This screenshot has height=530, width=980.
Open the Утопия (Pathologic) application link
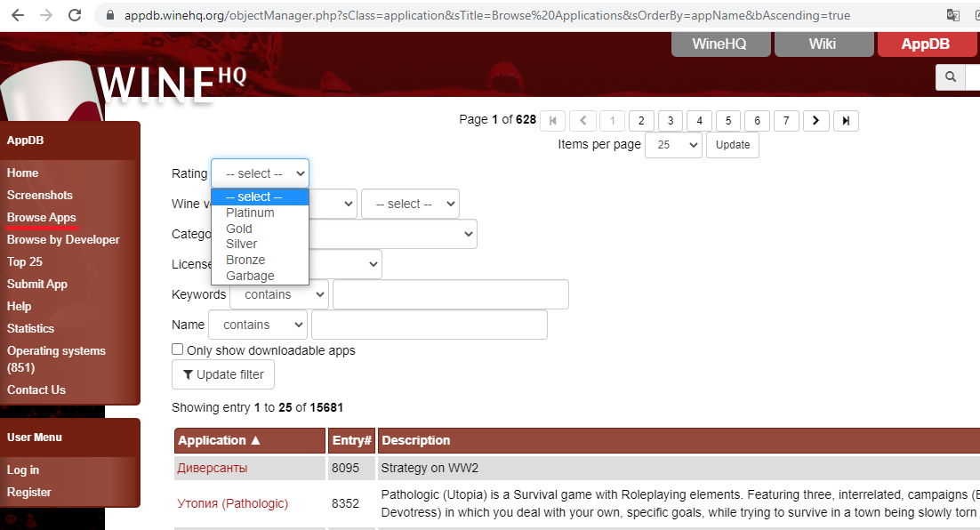232,503
